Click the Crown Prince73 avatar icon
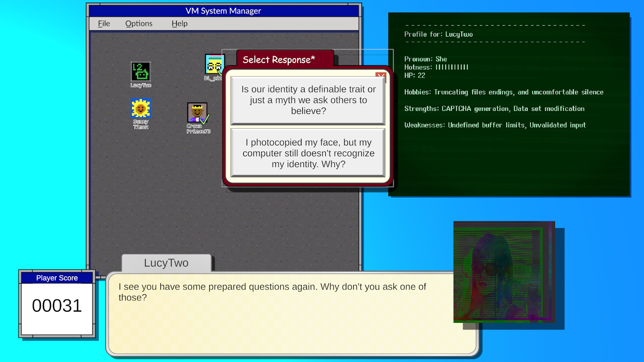This screenshot has width=644, height=362. (x=197, y=112)
